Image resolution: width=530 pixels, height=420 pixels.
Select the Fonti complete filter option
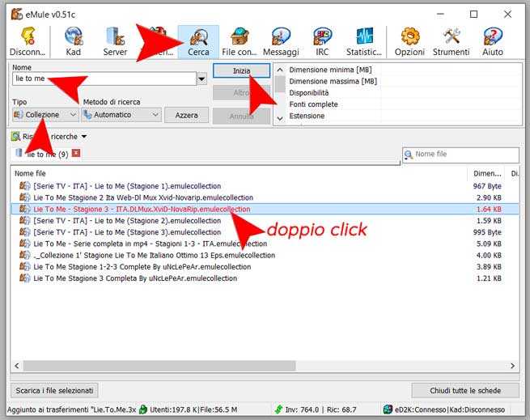tap(313, 104)
